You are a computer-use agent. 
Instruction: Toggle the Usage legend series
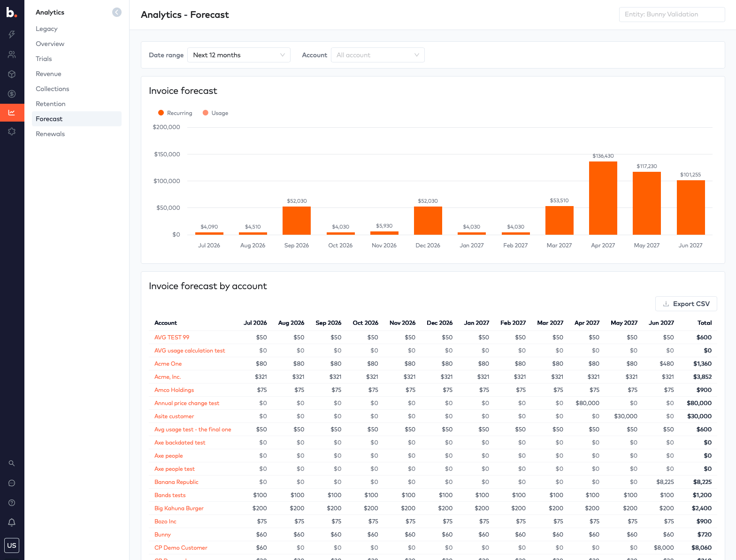[215, 113]
